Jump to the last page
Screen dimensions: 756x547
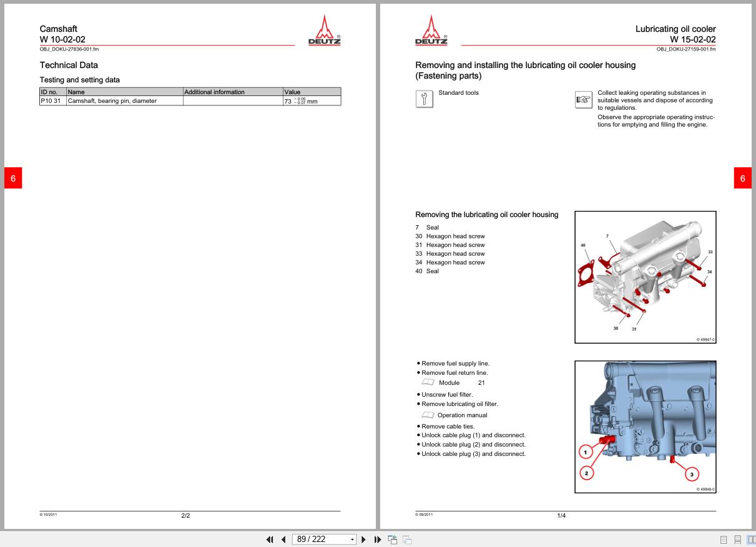377,539
